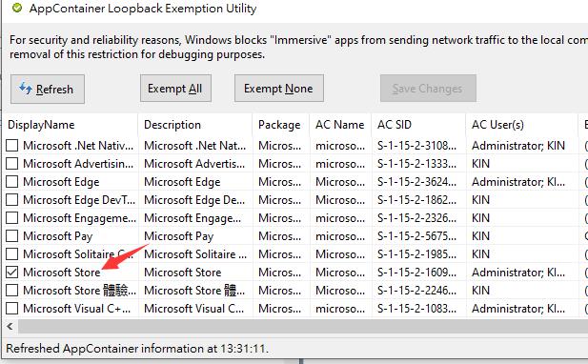The height and width of the screenshot is (364, 588).
Task: Check the Microsoft .Net Native checkbox
Action: 12,146
